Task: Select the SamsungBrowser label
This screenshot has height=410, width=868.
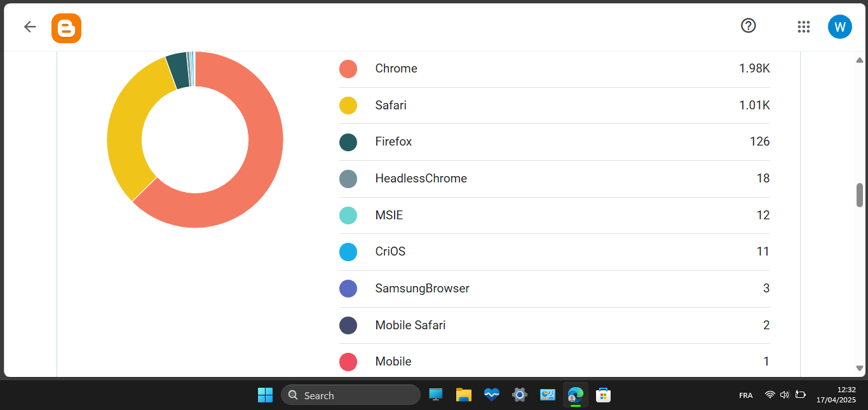Action: (422, 289)
